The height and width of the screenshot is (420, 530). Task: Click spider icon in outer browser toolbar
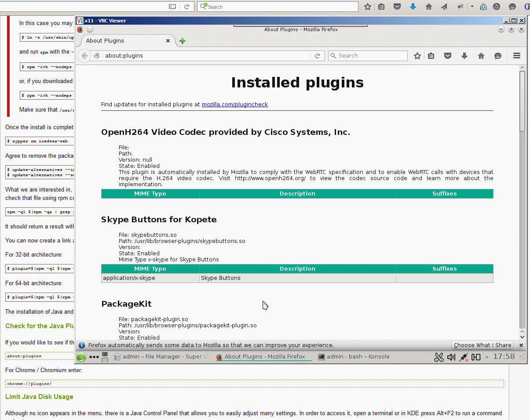click(x=461, y=7)
